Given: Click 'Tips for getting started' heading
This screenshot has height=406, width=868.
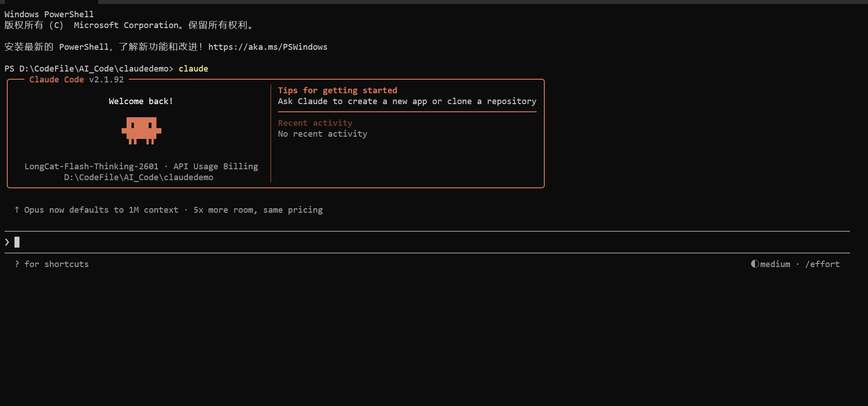Looking at the screenshot, I should point(338,91).
